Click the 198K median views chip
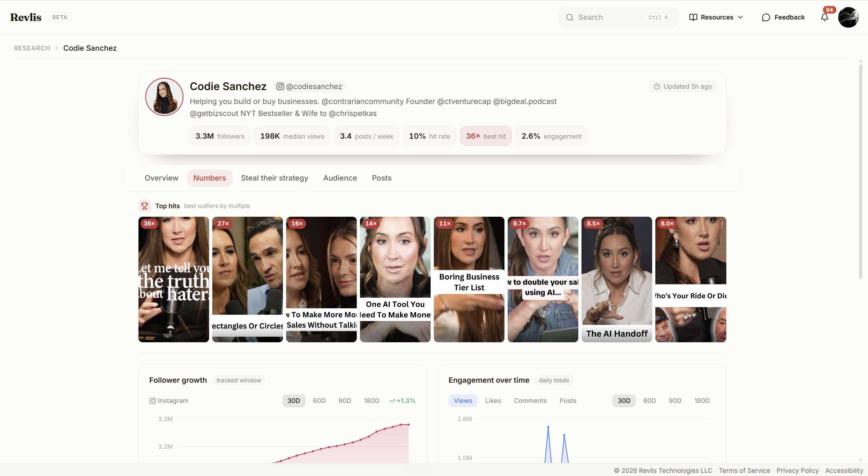The width and height of the screenshot is (868, 476). pos(292,136)
